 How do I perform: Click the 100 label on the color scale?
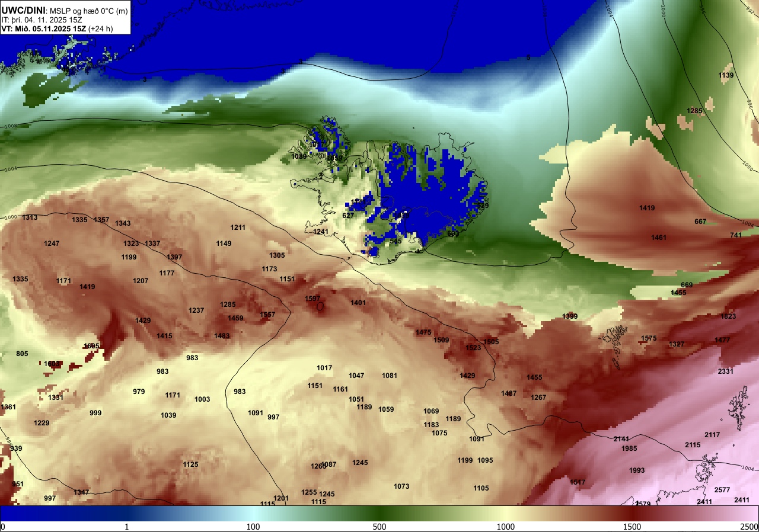tap(253, 527)
